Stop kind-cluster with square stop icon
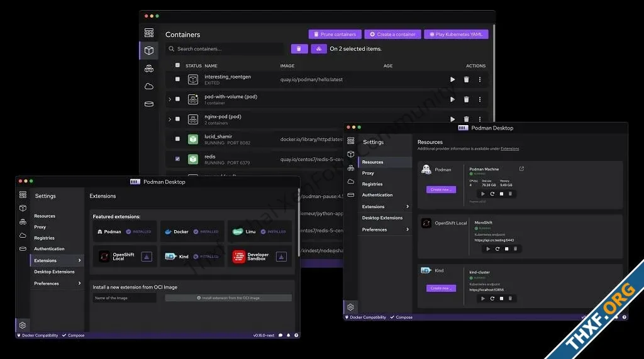The width and height of the screenshot is (644, 359). tap(501, 299)
